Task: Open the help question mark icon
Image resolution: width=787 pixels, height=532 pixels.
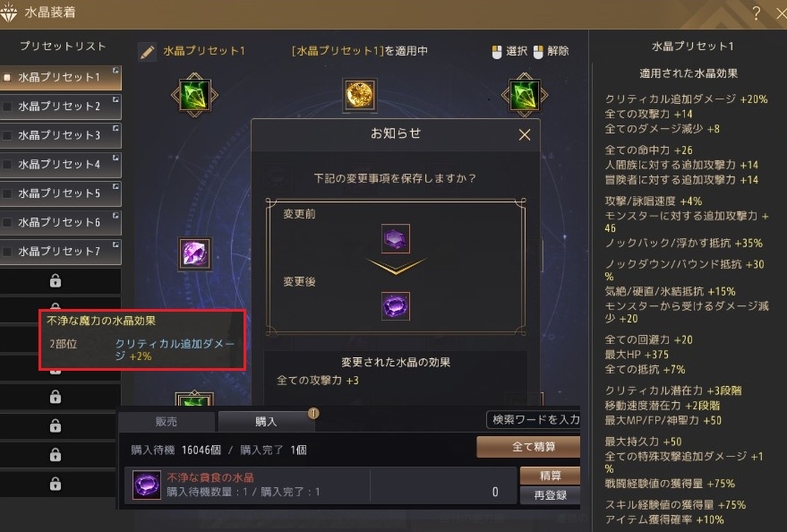Action: (x=757, y=13)
